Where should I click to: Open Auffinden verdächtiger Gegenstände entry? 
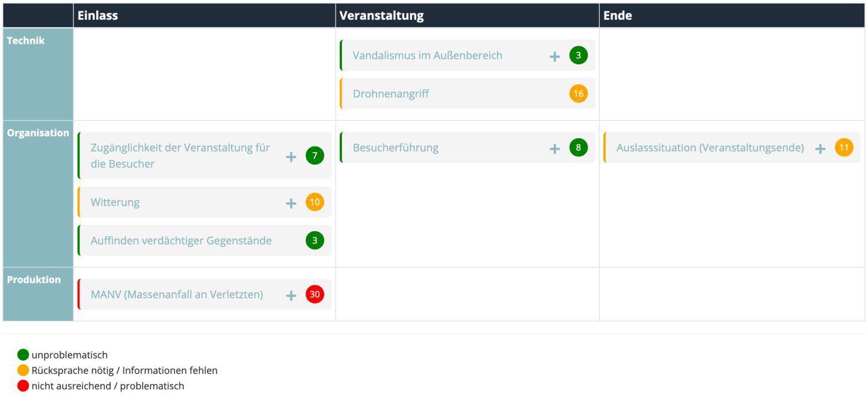pos(181,240)
